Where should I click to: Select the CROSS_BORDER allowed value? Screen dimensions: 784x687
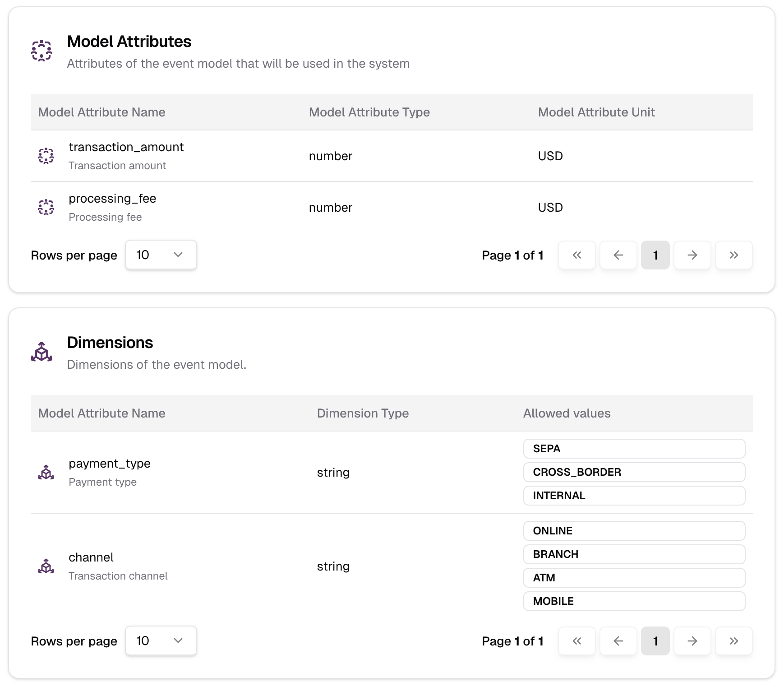(x=634, y=472)
